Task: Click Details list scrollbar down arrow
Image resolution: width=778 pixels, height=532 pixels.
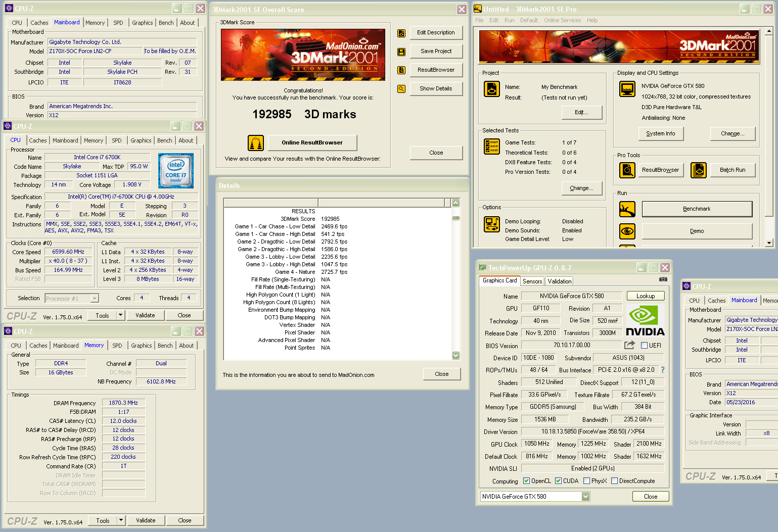Action: [x=455, y=355]
